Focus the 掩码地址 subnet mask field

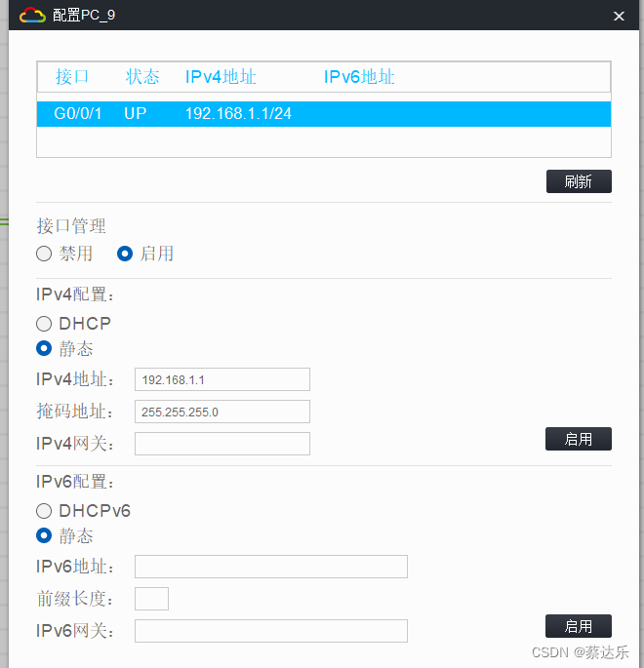pos(222,412)
